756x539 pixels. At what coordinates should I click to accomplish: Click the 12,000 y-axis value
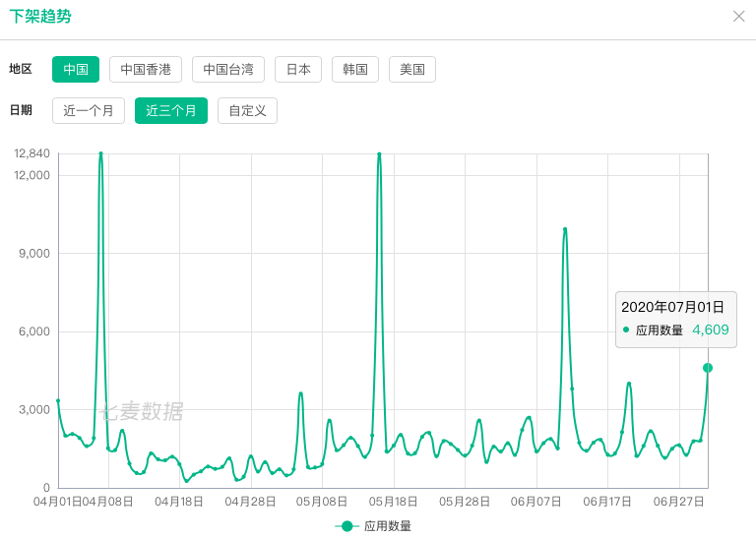click(x=31, y=175)
